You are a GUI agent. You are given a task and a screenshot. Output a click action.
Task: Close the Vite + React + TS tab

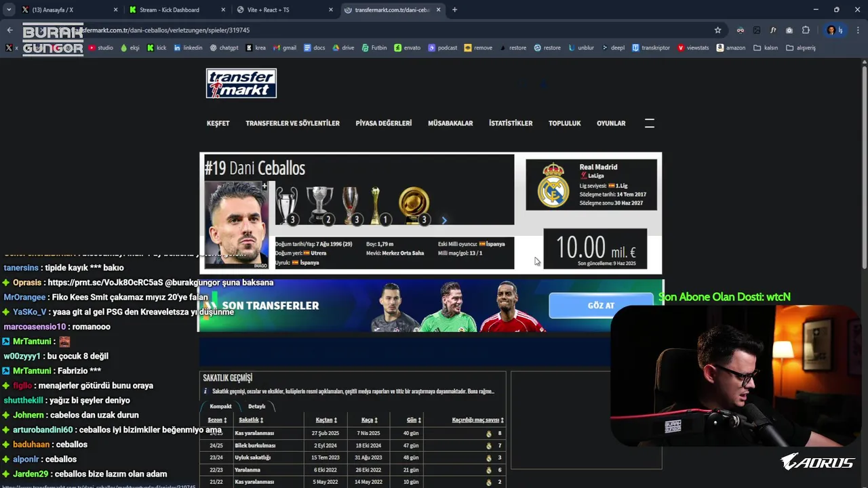[331, 9]
